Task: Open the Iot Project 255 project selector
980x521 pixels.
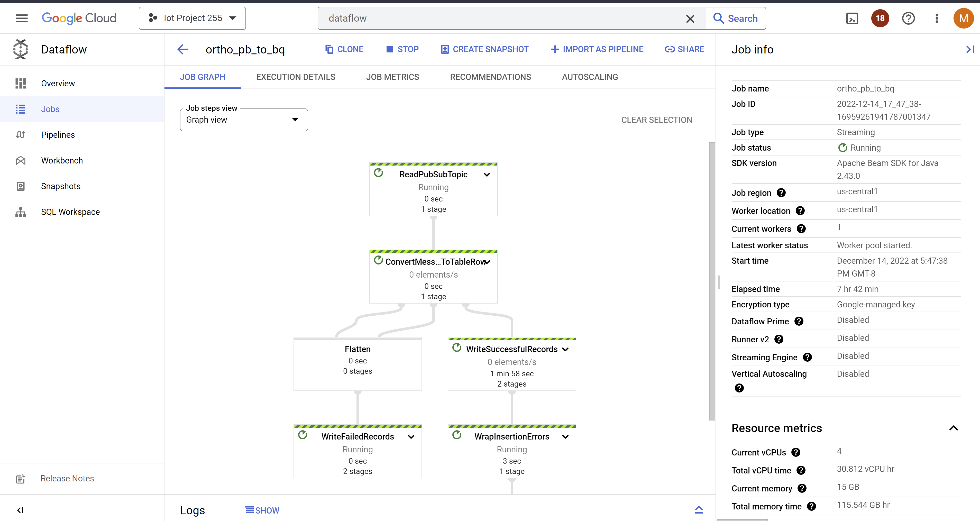Action: point(193,18)
